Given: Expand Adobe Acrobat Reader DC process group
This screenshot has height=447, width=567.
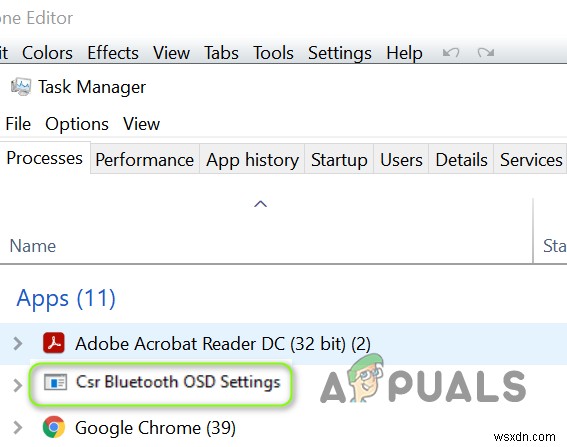Looking at the screenshot, I should tap(17, 343).
